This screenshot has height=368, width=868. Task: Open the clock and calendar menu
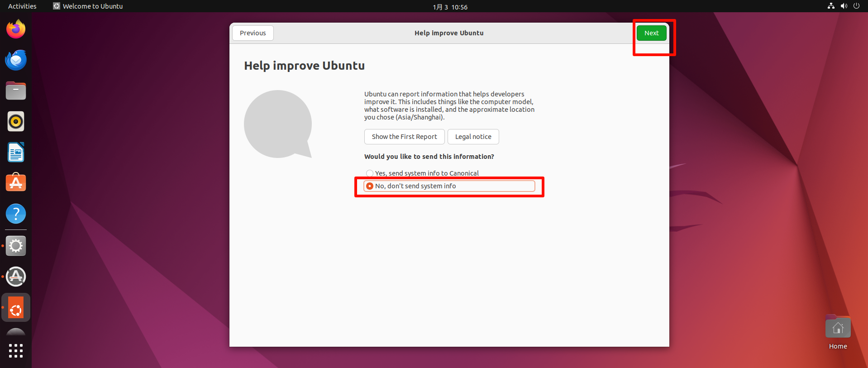point(450,7)
